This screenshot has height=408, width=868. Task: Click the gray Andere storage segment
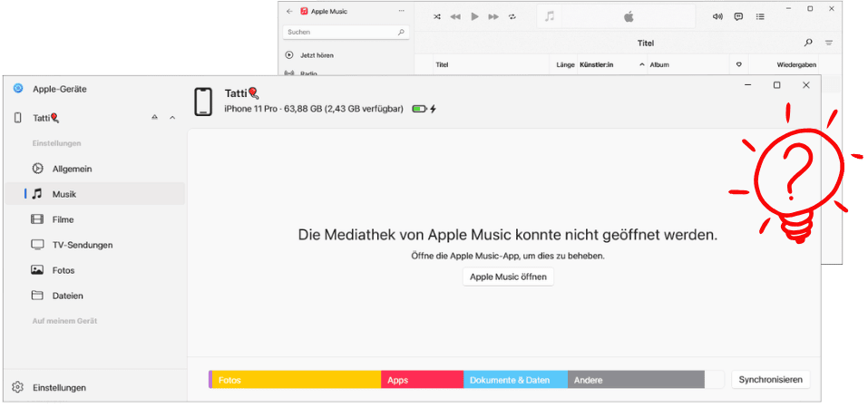pyautogui.click(x=636, y=380)
